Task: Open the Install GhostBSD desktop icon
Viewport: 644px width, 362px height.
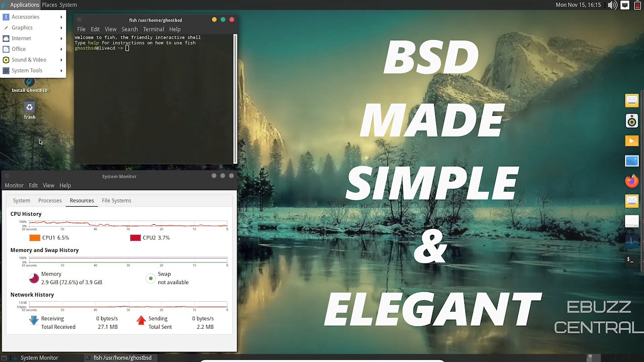Action: [29, 85]
